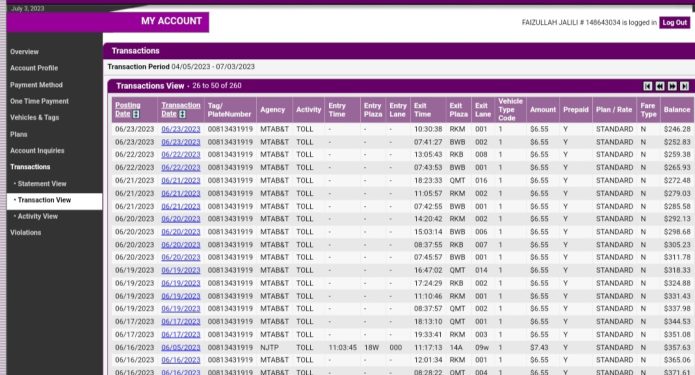Click the Transaction Period date range text

point(213,67)
